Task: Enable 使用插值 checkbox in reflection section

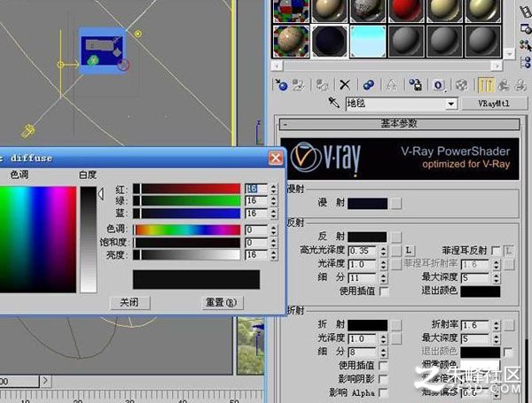Action: (384, 291)
